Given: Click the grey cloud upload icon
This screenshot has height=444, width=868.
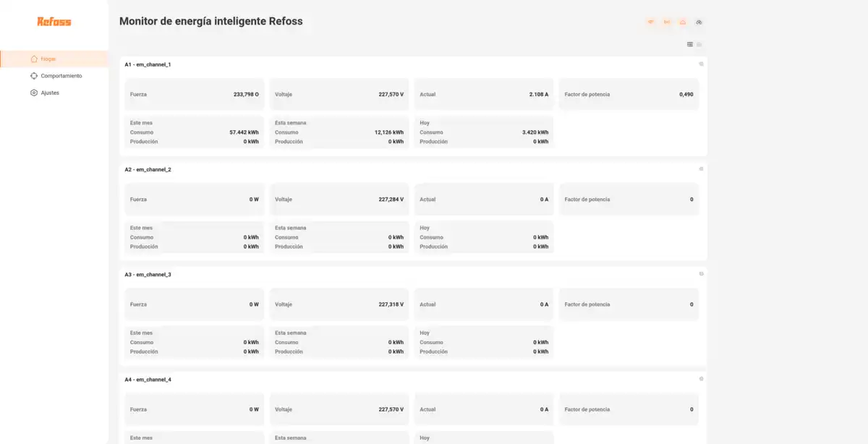Looking at the screenshot, I should pos(699,22).
